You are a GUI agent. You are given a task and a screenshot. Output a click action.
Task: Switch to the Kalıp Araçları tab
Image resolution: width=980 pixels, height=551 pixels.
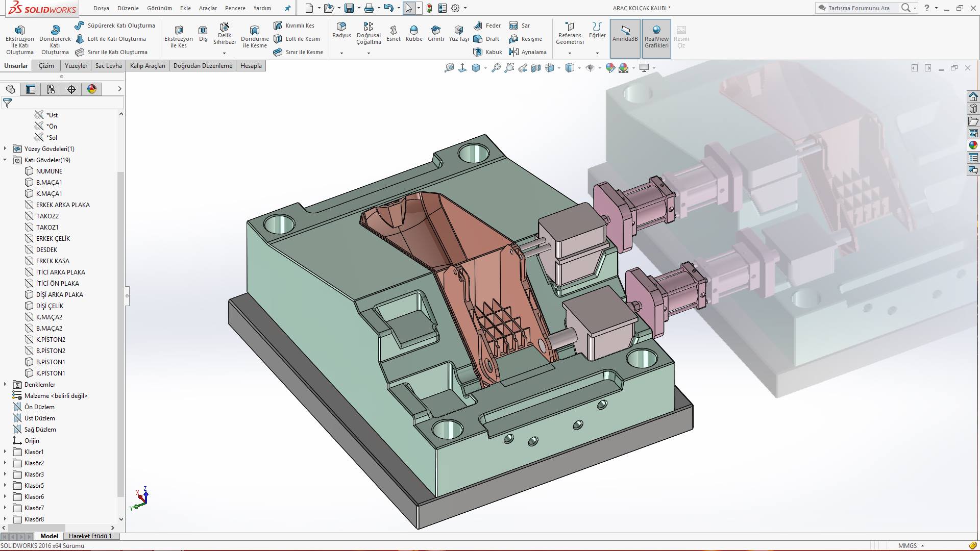click(x=148, y=65)
